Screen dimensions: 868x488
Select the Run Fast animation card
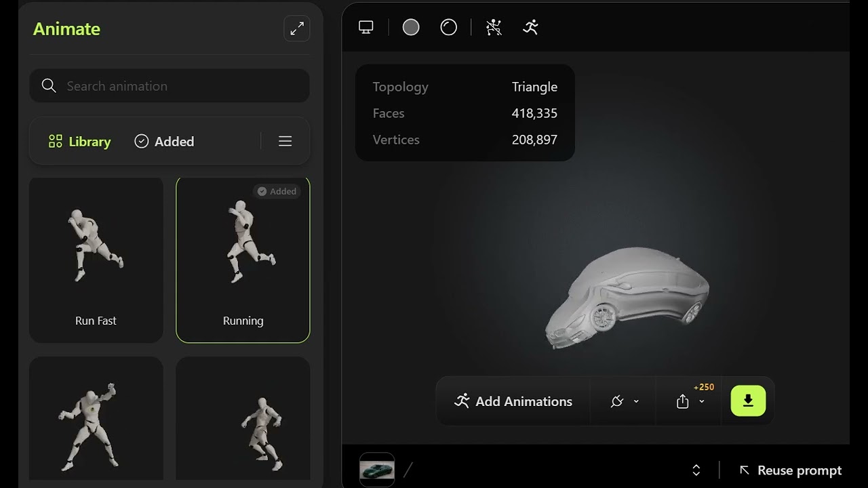point(96,260)
